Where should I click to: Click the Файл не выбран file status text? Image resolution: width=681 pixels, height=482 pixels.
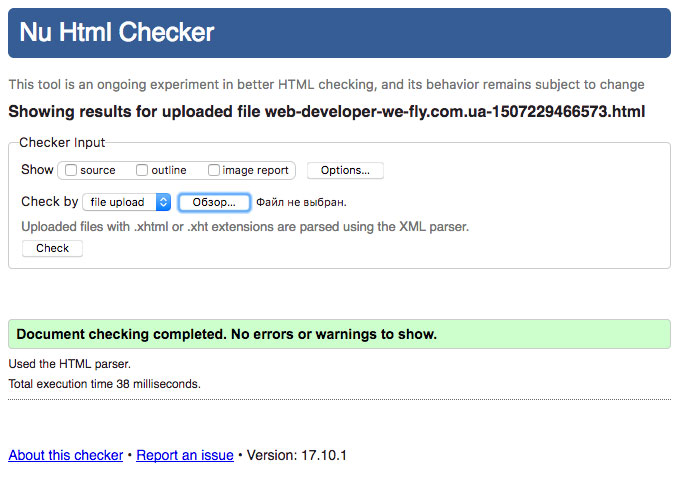[301, 202]
